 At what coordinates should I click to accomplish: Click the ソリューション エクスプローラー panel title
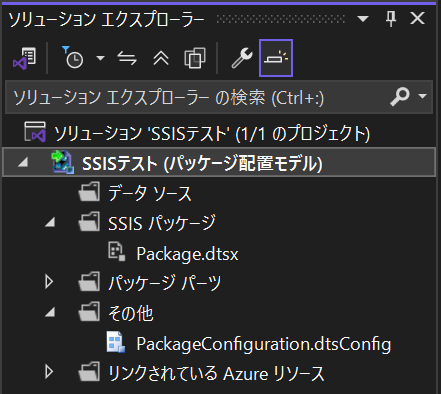[x=106, y=19]
